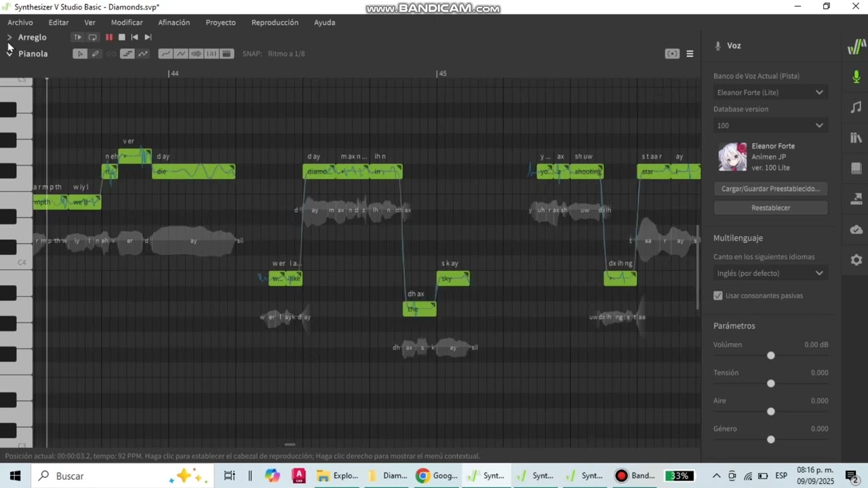Skip forward with the next-marker icon
The width and height of the screenshot is (868, 488).
pyautogui.click(x=148, y=37)
